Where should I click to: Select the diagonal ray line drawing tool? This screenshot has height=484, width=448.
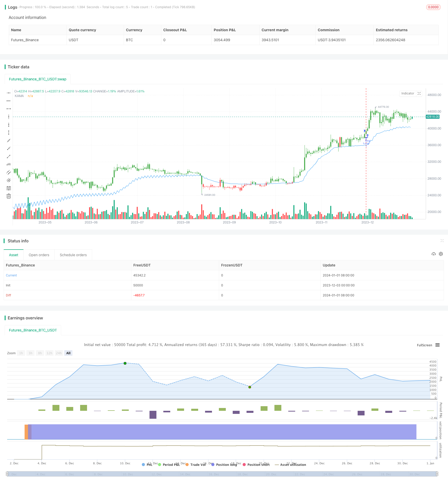[x=9, y=148]
